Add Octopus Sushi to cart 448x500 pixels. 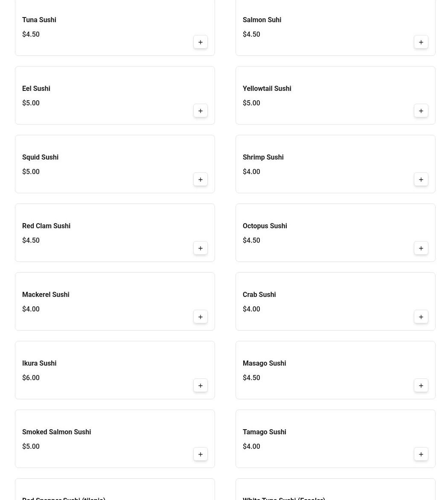tap(421, 248)
